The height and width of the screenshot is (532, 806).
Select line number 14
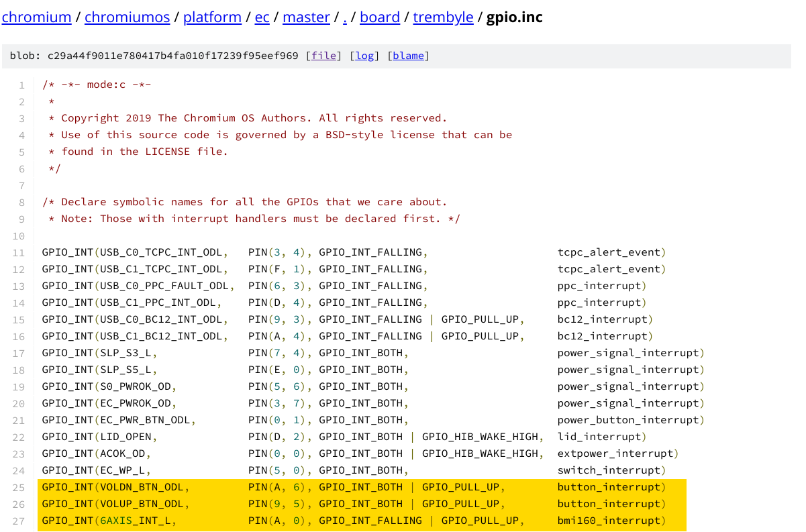19,303
